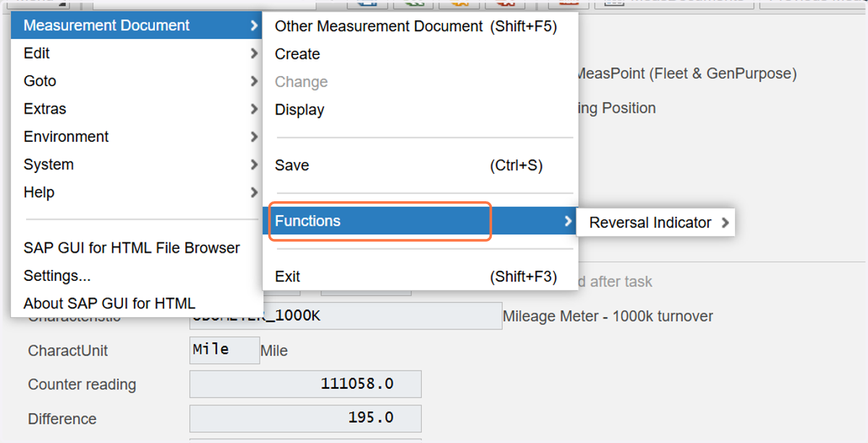
Task: Click the MeasPoint (Fleet & GenPurpose) text
Action: tap(685, 74)
